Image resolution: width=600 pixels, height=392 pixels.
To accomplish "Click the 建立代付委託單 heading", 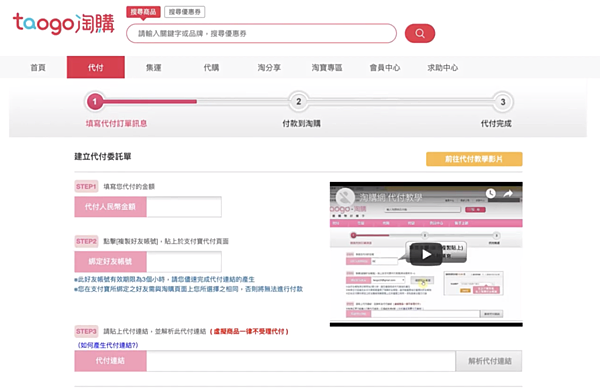I will click(103, 156).
